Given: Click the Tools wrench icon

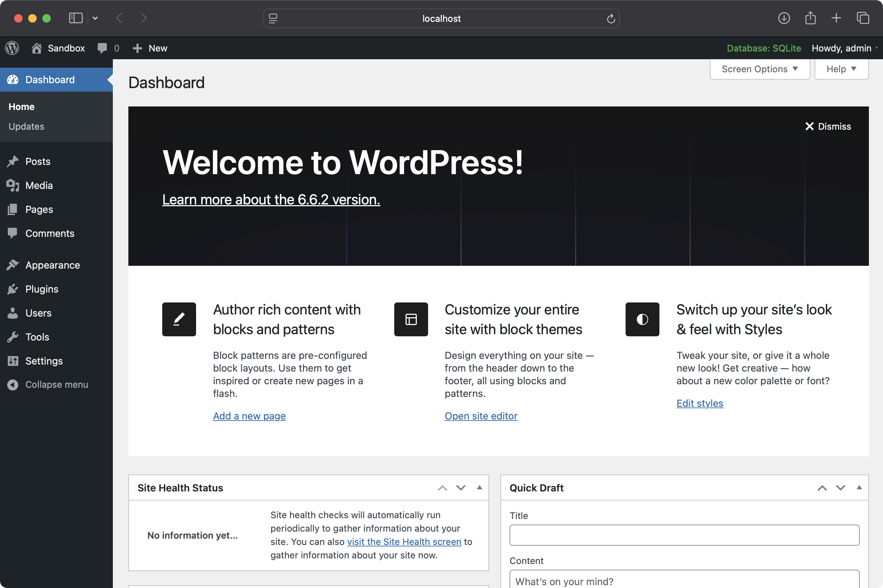Looking at the screenshot, I should [13, 337].
